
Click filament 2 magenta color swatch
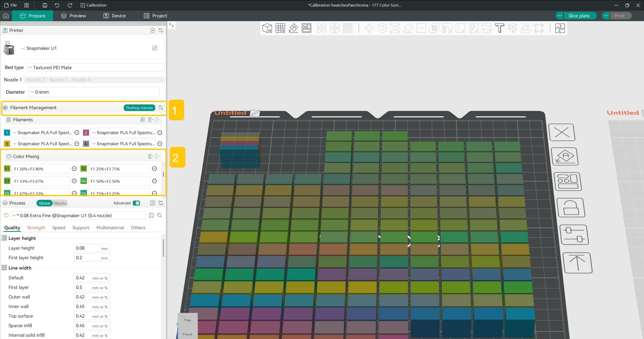(x=86, y=133)
